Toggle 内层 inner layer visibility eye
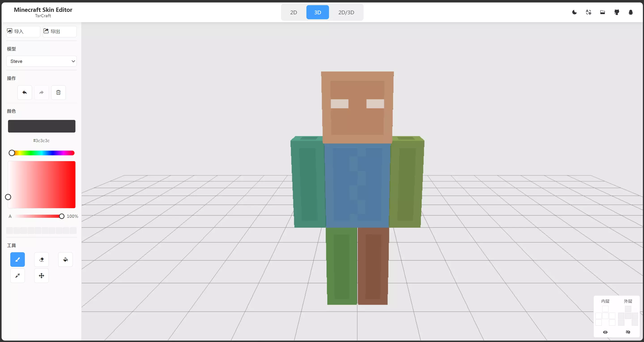644x342 pixels. coord(605,332)
